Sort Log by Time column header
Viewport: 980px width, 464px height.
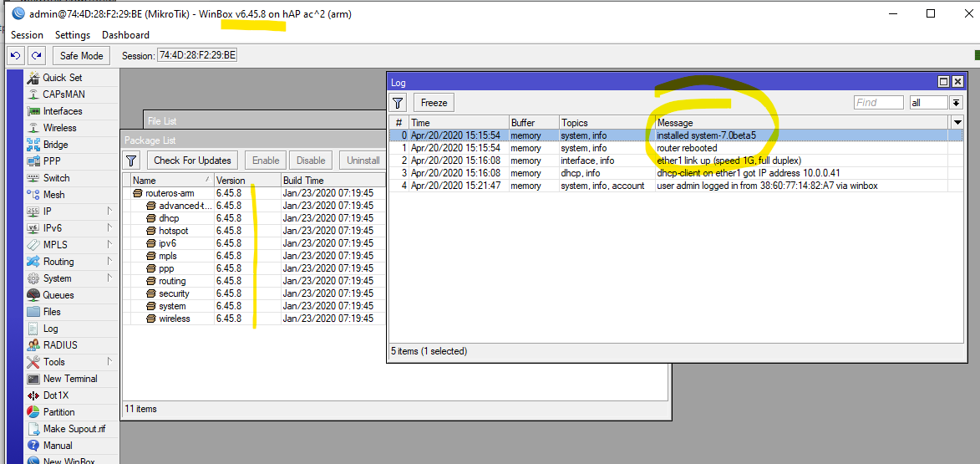coord(459,123)
